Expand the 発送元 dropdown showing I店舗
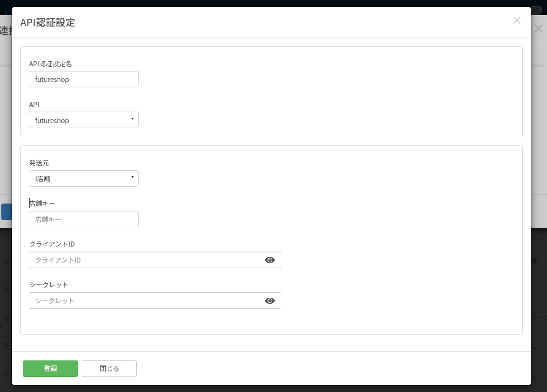 point(84,178)
